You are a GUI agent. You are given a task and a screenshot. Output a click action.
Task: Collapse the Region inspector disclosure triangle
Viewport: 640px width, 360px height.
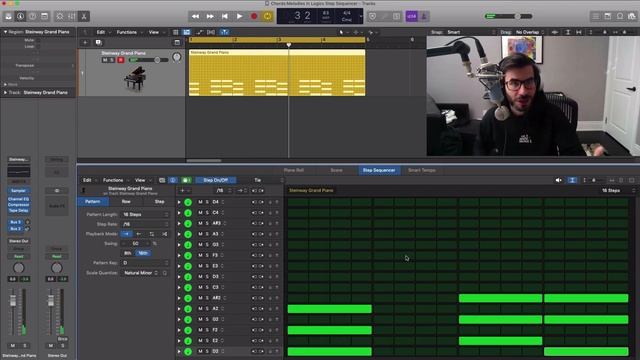pyautogui.click(x=5, y=32)
